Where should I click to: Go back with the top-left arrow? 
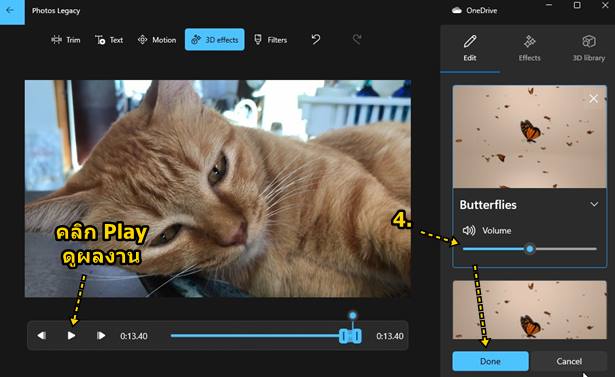[x=11, y=11]
